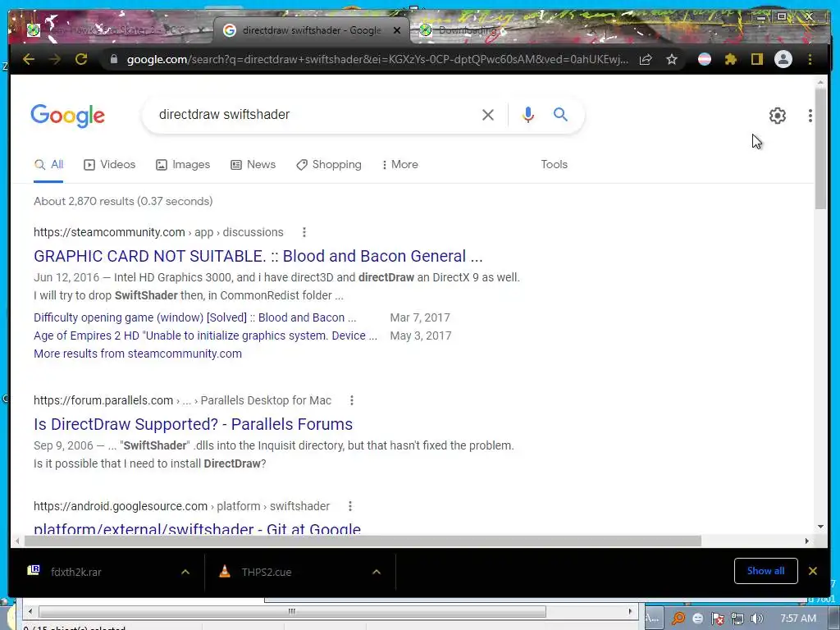Image resolution: width=840 pixels, height=630 pixels.
Task: Click the network icon in system tray
Action: pos(737,619)
